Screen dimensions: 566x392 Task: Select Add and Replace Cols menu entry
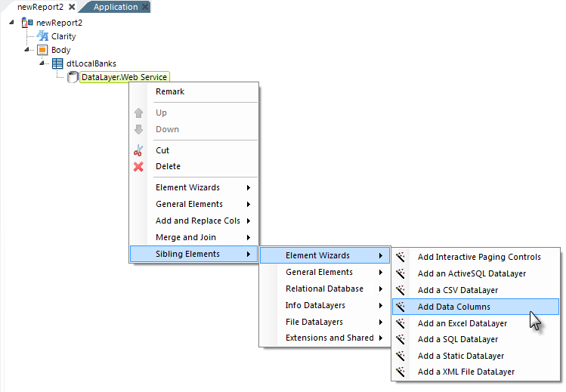point(194,221)
